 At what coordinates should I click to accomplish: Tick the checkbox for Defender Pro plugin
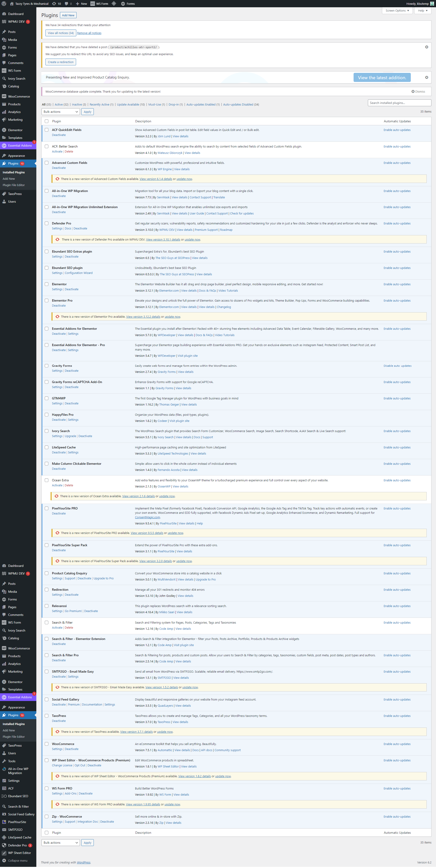tap(47, 223)
